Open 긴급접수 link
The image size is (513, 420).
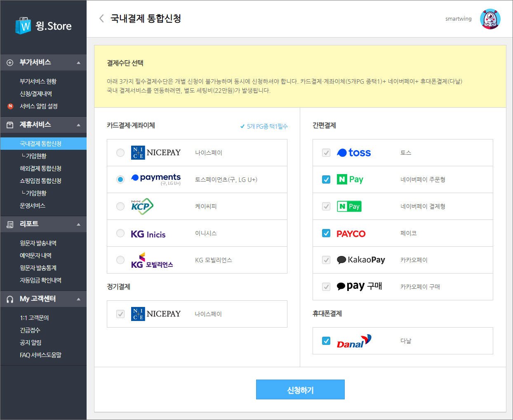30,330
